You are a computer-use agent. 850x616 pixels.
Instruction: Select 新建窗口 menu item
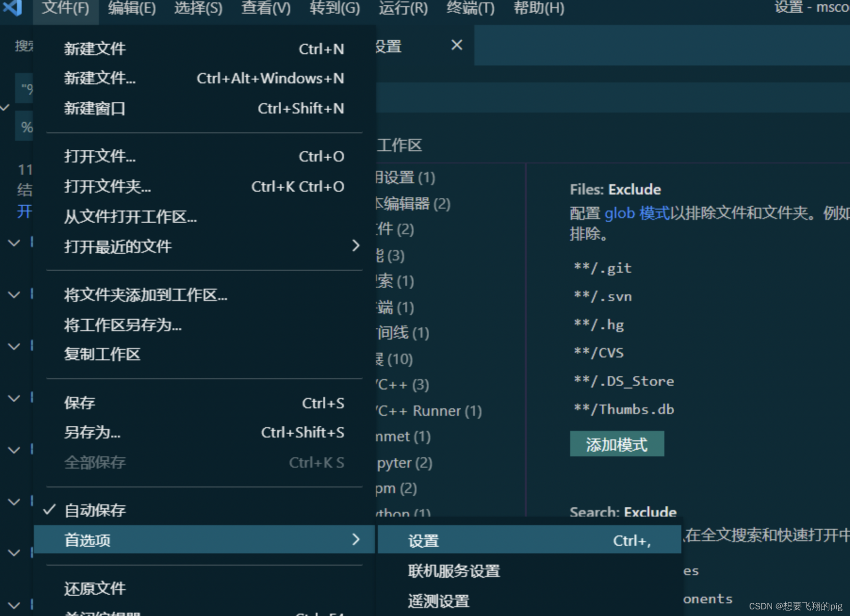[204, 108]
